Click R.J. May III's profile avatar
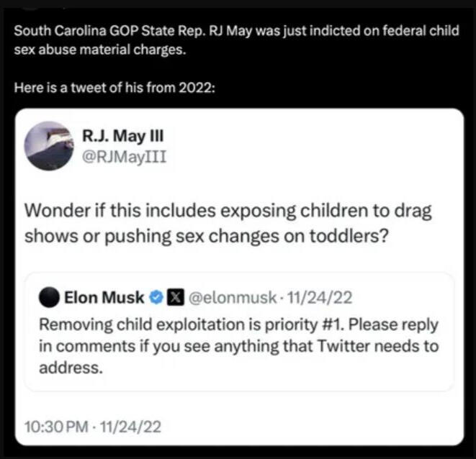Viewport: 476px width, 459px height. click(48, 145)
